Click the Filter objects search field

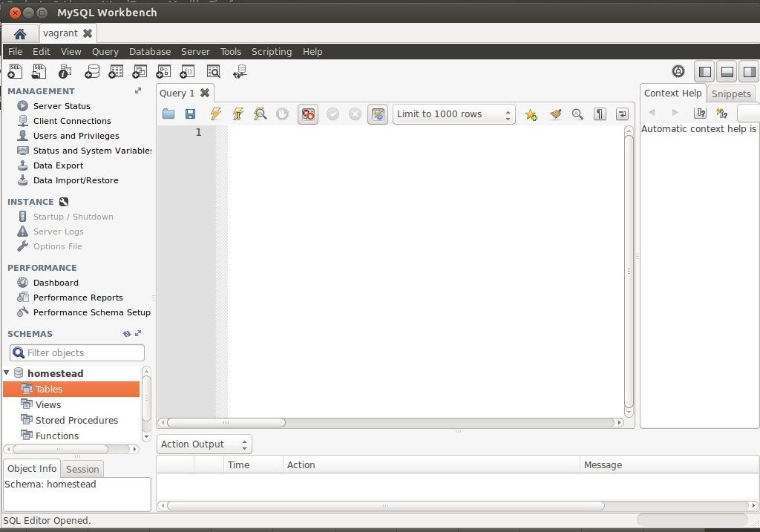point(76,352)
